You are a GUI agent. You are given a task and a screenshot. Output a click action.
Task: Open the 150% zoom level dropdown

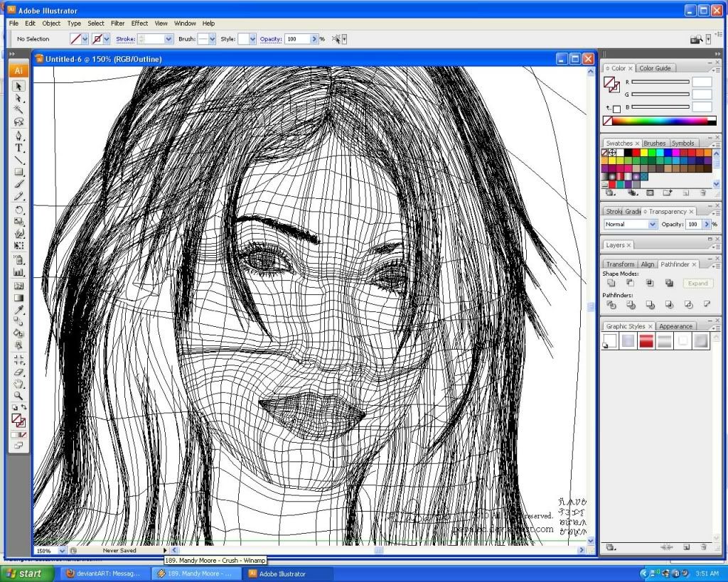tap(63, 551)
